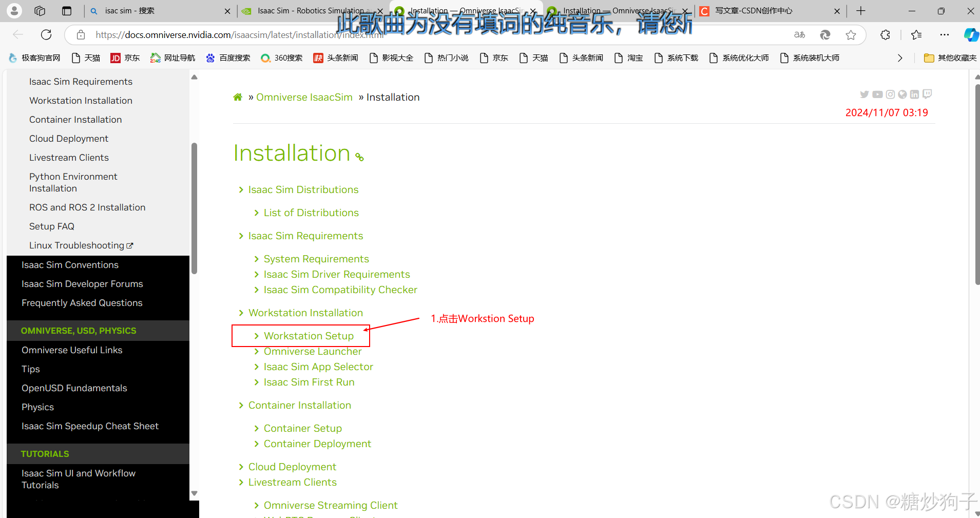Open the Workspaces icon in the tab bar
The height and width of the screenshot is (518, 980).
click(x=40, y=11)
